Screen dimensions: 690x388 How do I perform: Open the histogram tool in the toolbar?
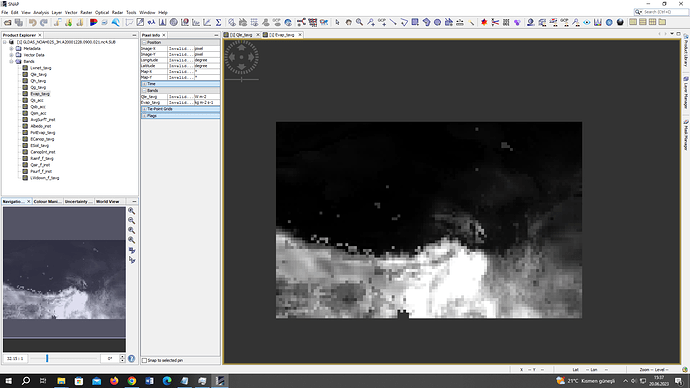[x=162, y=22]
